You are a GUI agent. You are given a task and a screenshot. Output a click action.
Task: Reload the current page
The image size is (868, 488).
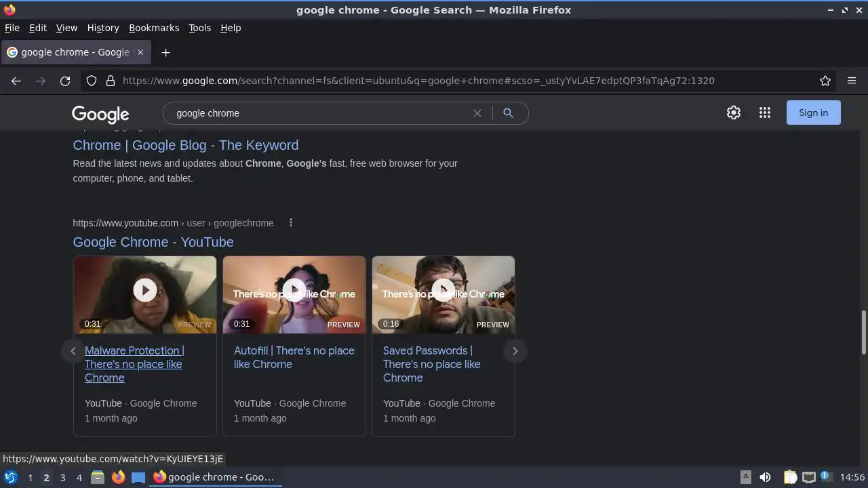point(65,81)
